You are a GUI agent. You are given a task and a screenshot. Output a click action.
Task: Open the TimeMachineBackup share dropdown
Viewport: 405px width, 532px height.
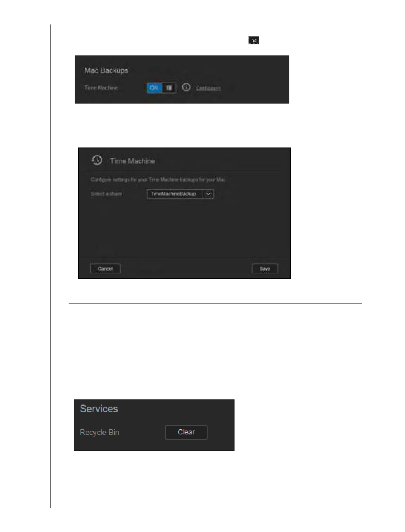[180, 194]
